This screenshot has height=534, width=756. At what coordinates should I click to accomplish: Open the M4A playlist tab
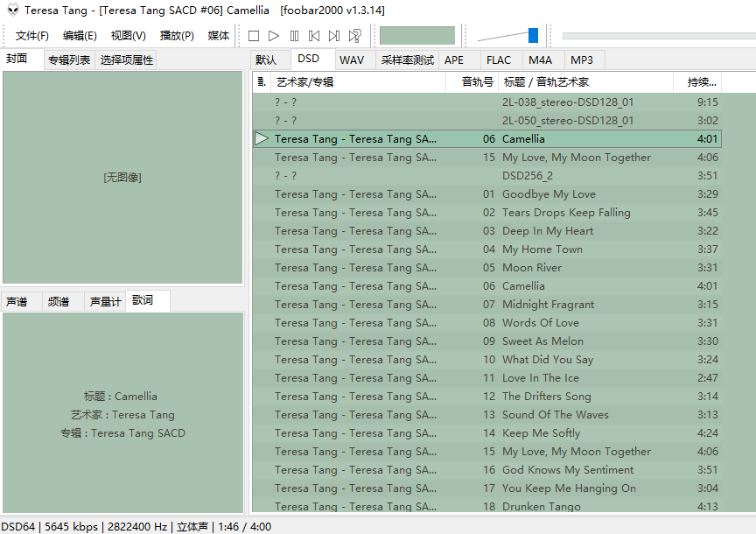pyautogui.click(x=544, y=60)
